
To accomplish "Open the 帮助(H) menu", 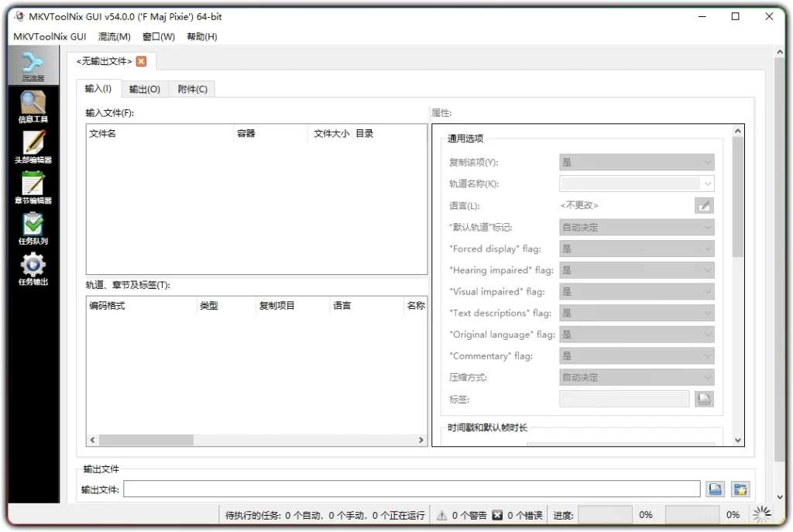I will [201, 36].
